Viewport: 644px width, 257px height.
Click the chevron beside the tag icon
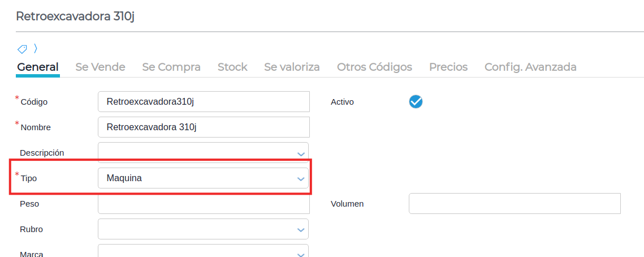pos(35,49)
